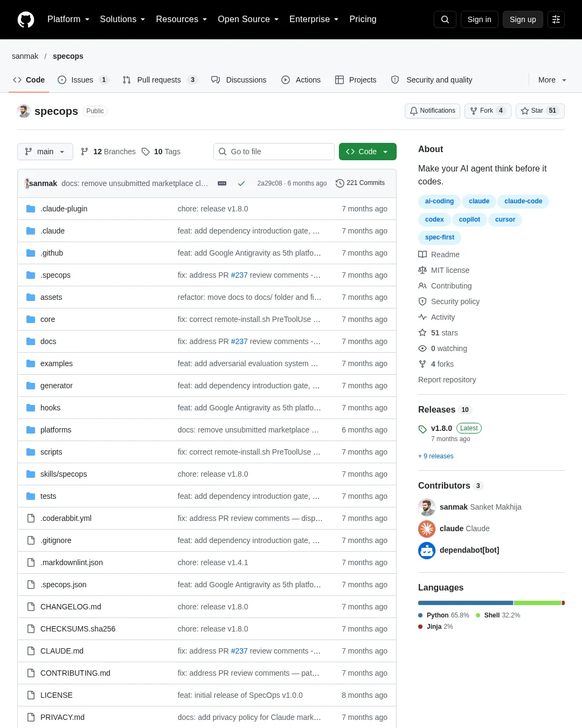Click the Sign up button

pos(523,19)
